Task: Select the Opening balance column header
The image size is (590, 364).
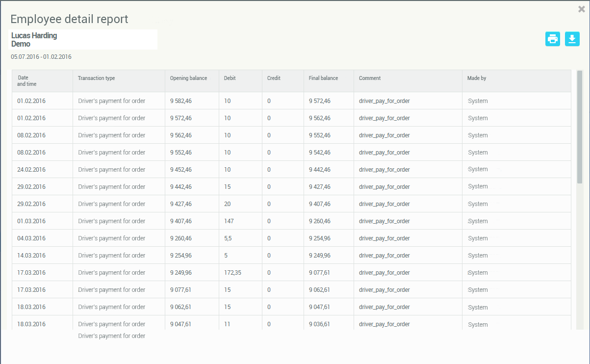Action: point(188,78)
